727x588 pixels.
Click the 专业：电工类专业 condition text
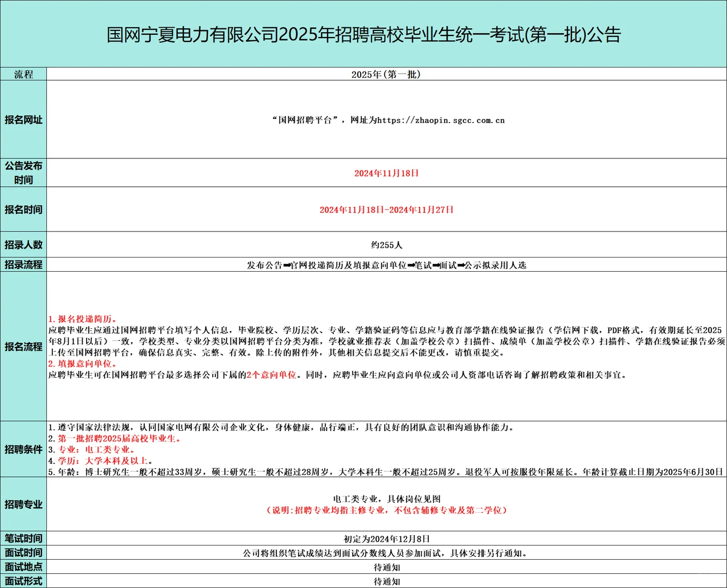click(x=93, y=450)
